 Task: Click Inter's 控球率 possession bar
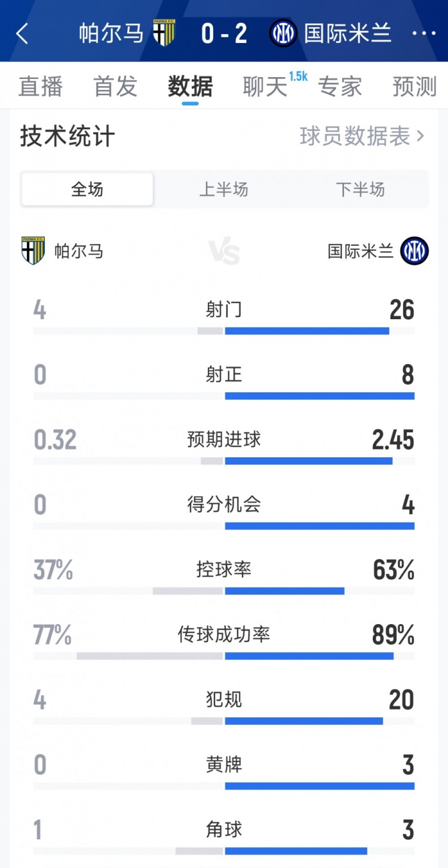point(285,591)
